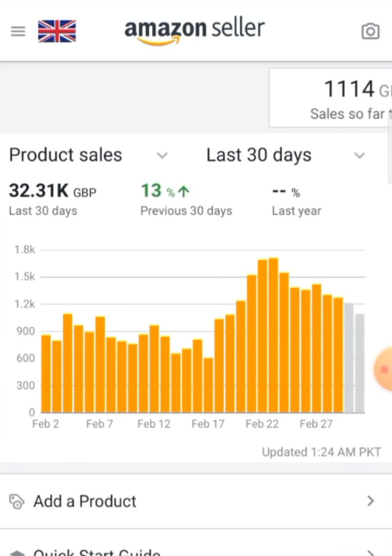
Task: Tap the 32.31K GBP sales total
Action: 52,191
